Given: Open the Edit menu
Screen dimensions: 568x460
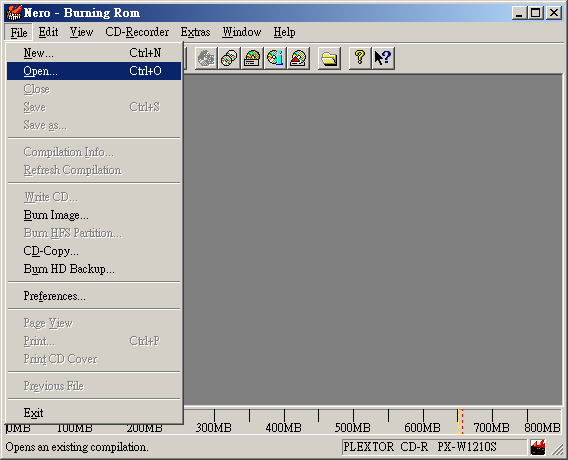Looking at the screenshot, I should 48,32.
